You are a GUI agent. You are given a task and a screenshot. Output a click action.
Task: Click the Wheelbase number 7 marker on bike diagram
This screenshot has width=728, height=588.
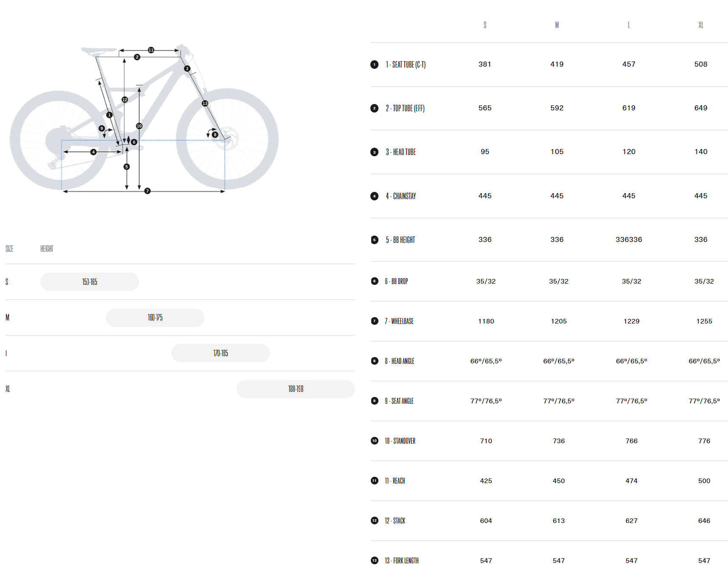coord(147,191)
